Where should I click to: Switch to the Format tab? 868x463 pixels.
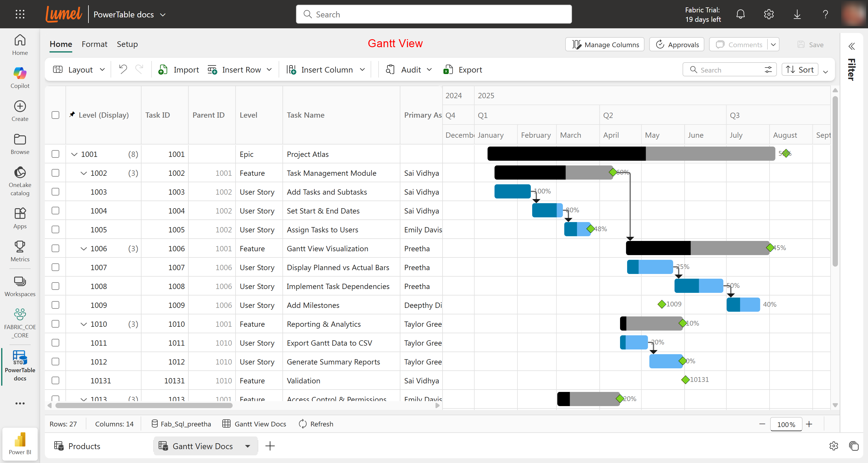tap(94, 44)
